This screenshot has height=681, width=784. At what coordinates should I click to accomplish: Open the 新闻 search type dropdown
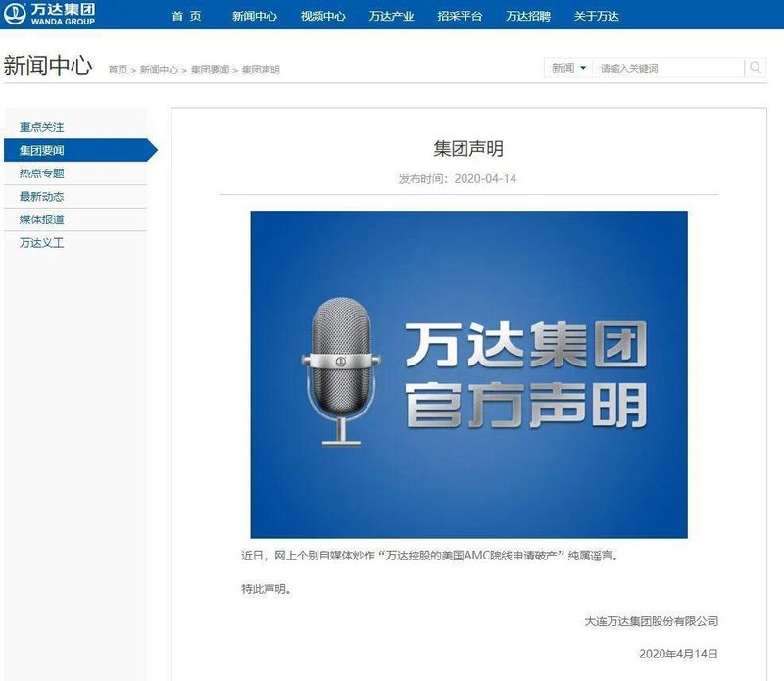[568, 68]
